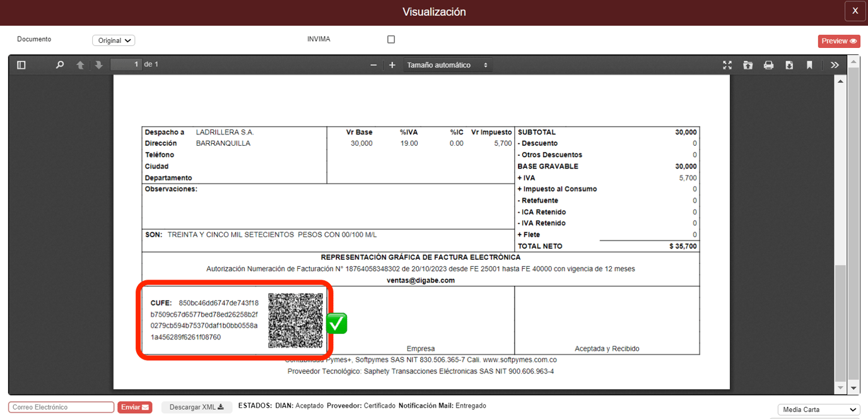Open a file using the folder upload icon

(748, 64)
